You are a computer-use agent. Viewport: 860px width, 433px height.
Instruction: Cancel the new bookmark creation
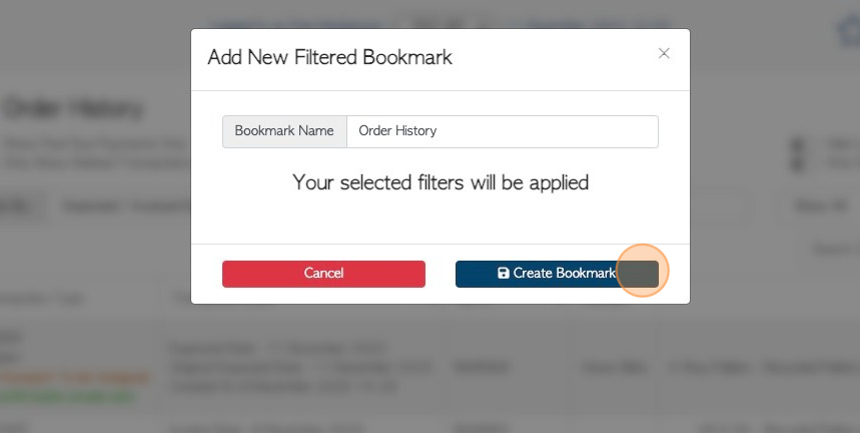tap(324, 274)
